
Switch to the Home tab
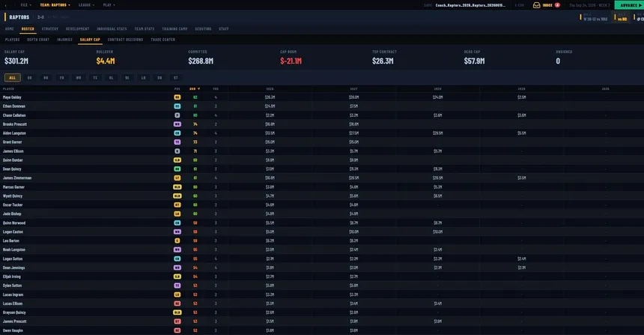[x=10, y=28]
